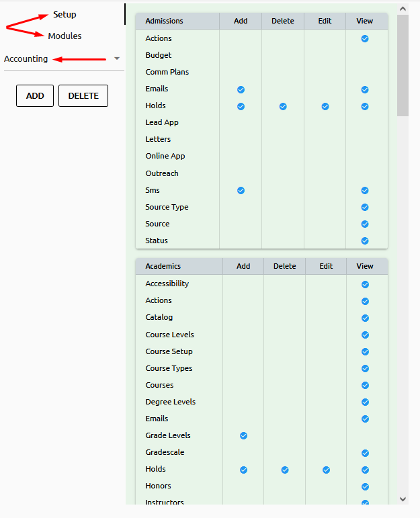Image resolution: width=420 pixels, height=518 pixels.
Task: Toggle Add checkmark for Academics Grade Levels
Action: coord(243,436)
